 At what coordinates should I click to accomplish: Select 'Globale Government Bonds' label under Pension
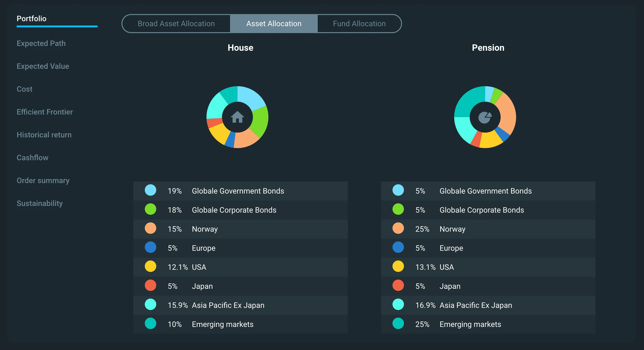[485, 191]
